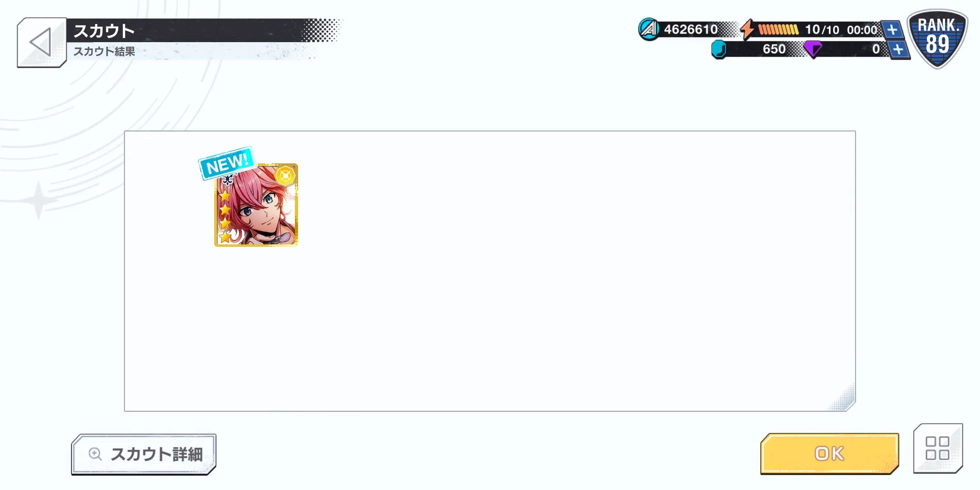Click the スカウト結果 subtitle label
This screenshot has height=490, width=980.
coord(104,51)
